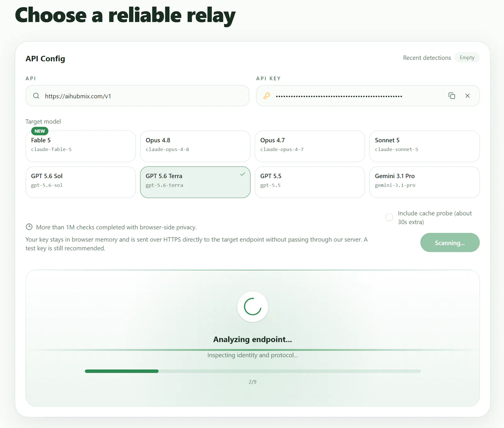Focus the API KEY password field
504x428 pixels.
368,96
